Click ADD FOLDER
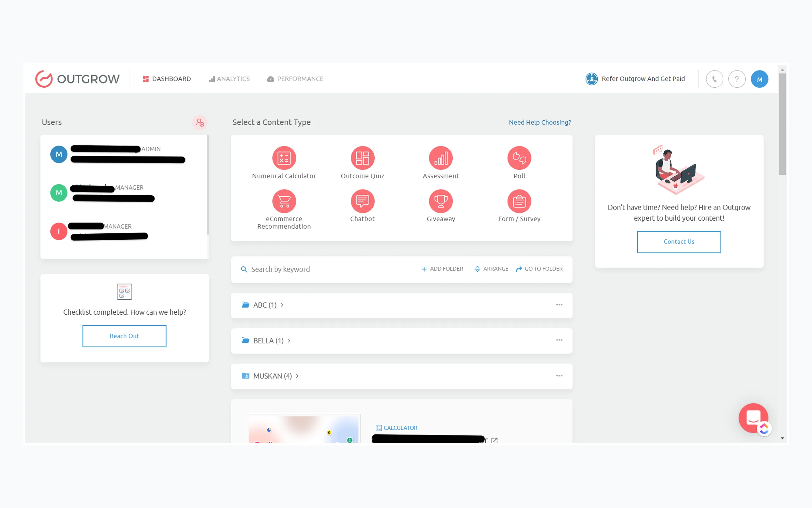812x508 pixels. tap(442, 269)
